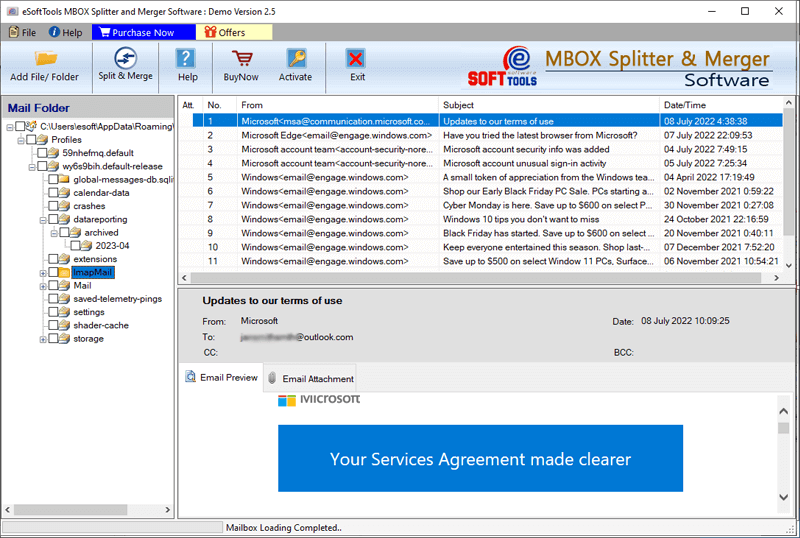The image size is (800, 538).
Task: Check the Profiles folder checkbox
Action: click(31, 139)
